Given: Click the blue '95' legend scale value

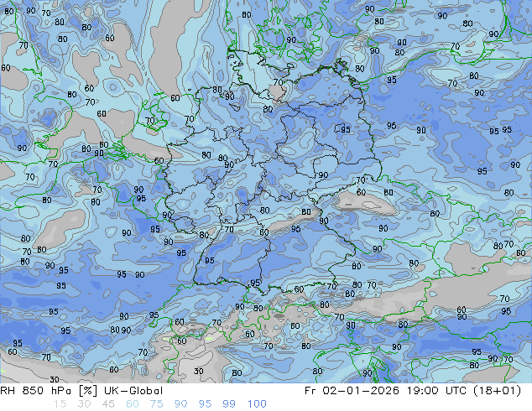Looking at the screenshot, I should click(x=205, y=404).
